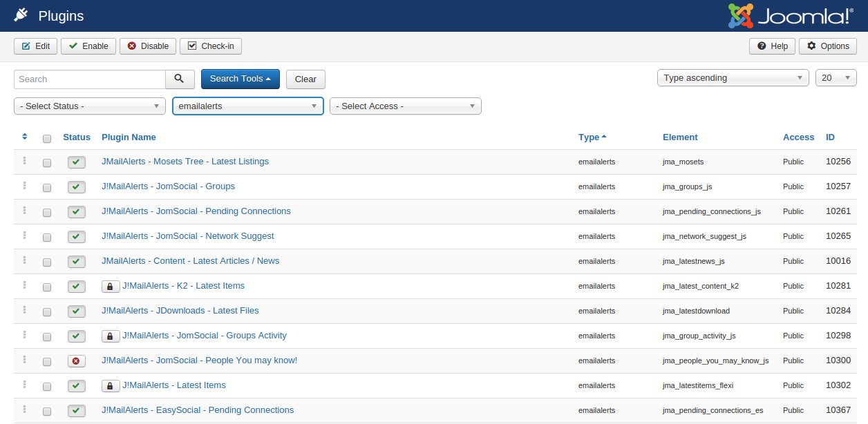Image resolution: width=868 pixels, height=424 pixels.
Task: Click ID cell 10300
Action: [x=838, y=360]
